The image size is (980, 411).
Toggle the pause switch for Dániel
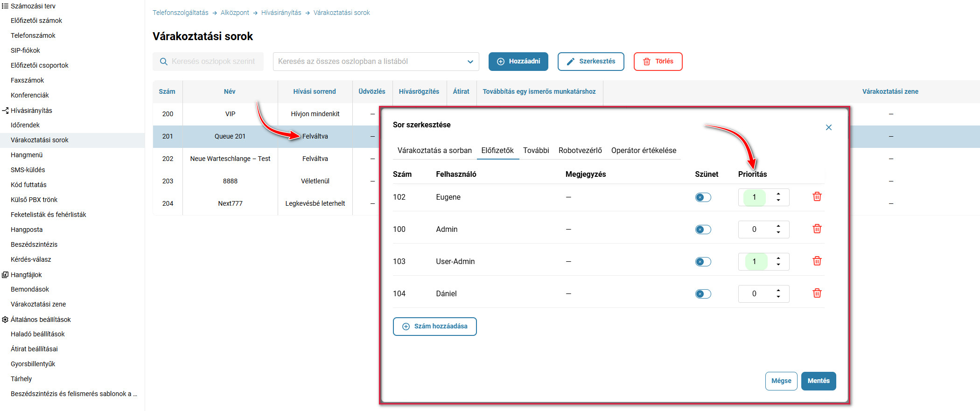click(x=703, y=294)
